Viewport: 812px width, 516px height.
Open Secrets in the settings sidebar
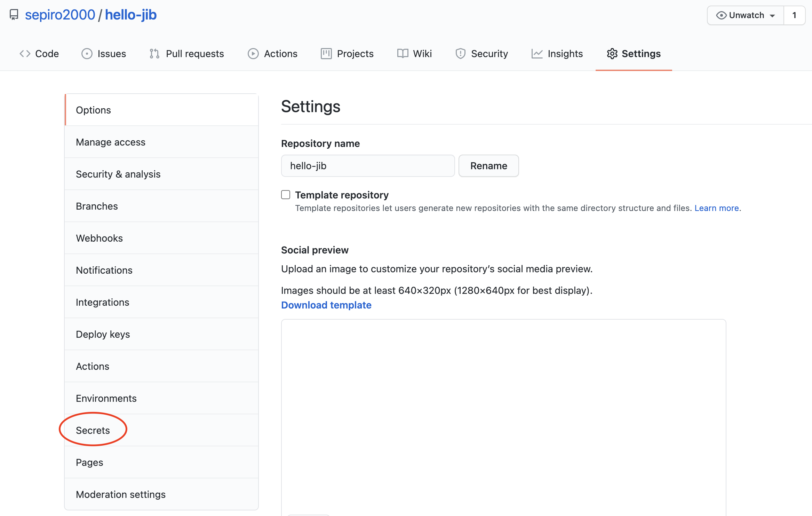coord(93,430)
